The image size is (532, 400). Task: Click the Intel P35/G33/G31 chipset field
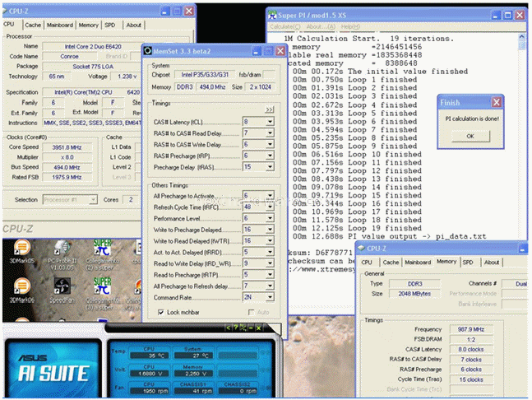(x=205, y=74)
